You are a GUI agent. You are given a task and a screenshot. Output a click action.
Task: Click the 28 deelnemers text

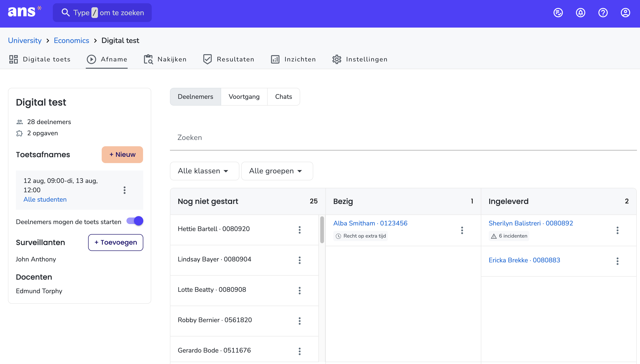click(49, 122)
